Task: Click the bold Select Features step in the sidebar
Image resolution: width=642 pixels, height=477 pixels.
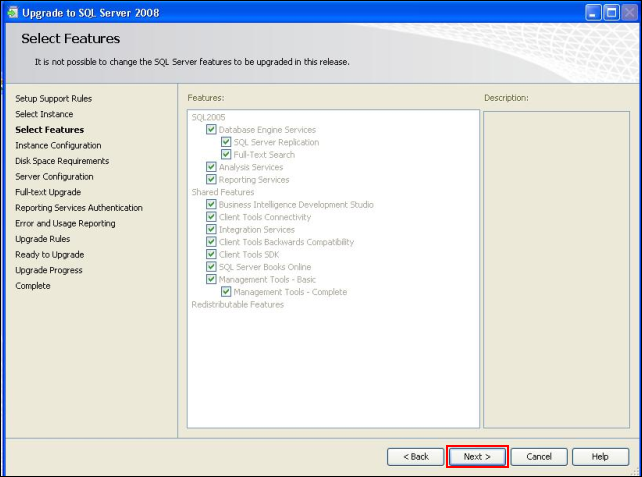Action: pyautogui.click(x=50, y=130)
